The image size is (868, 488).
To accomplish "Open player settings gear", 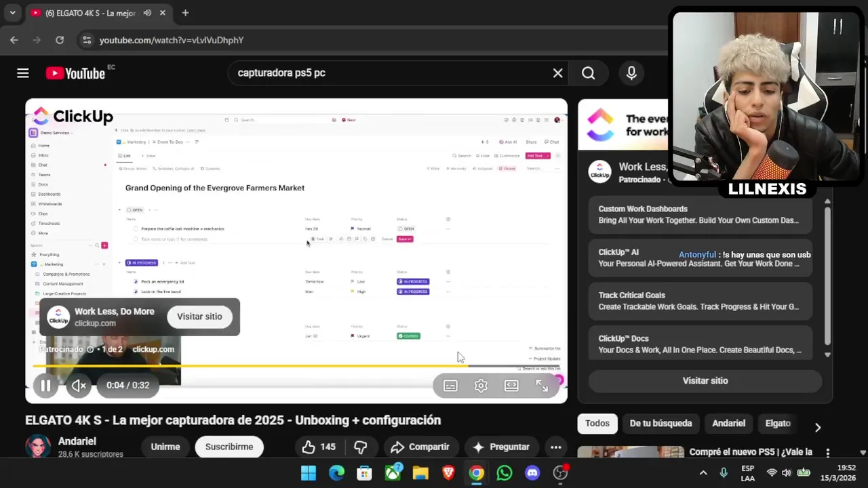I will pyautogui.click(x=481, y=386).
